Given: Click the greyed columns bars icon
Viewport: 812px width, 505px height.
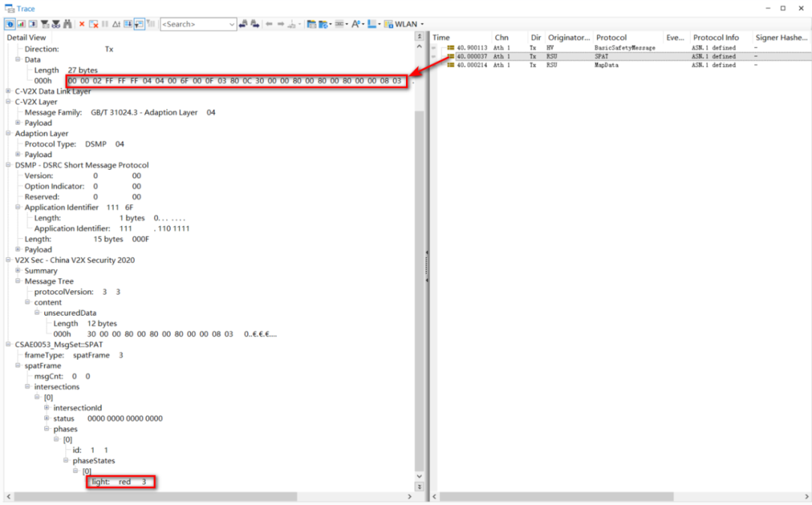Looking at the screenshot, I should [150, 24].
